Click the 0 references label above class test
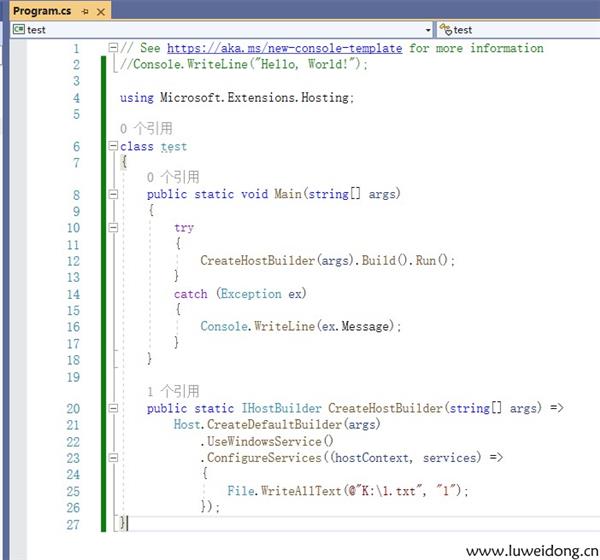The height and width of the screenshot is (560, 600). [145, 128]
